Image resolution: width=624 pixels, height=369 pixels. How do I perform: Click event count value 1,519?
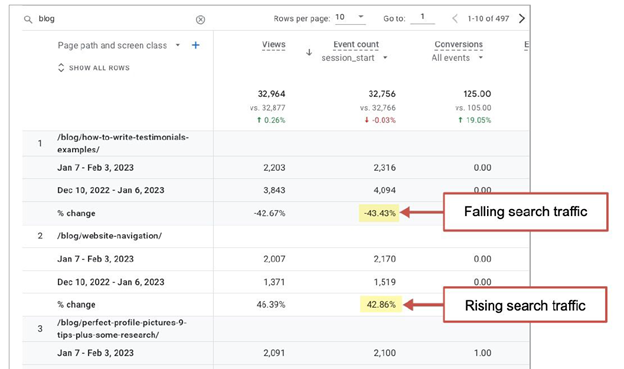pos(384,282)
